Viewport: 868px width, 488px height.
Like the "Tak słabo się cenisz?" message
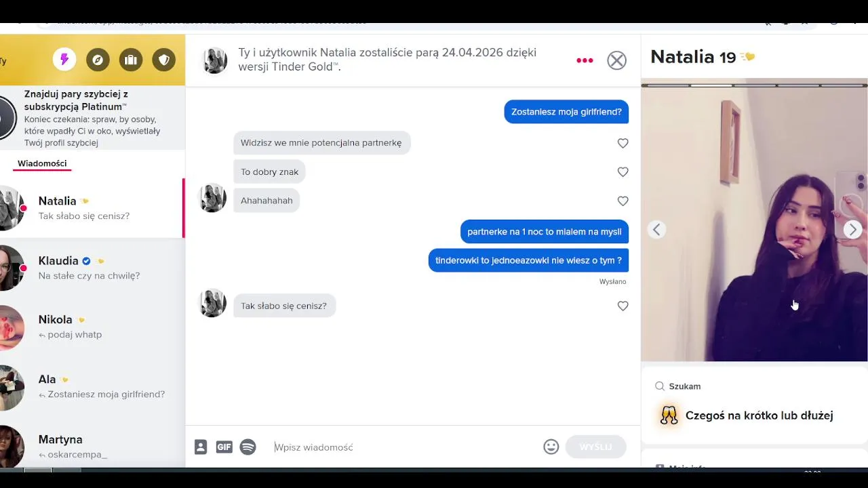pos(623,306)
